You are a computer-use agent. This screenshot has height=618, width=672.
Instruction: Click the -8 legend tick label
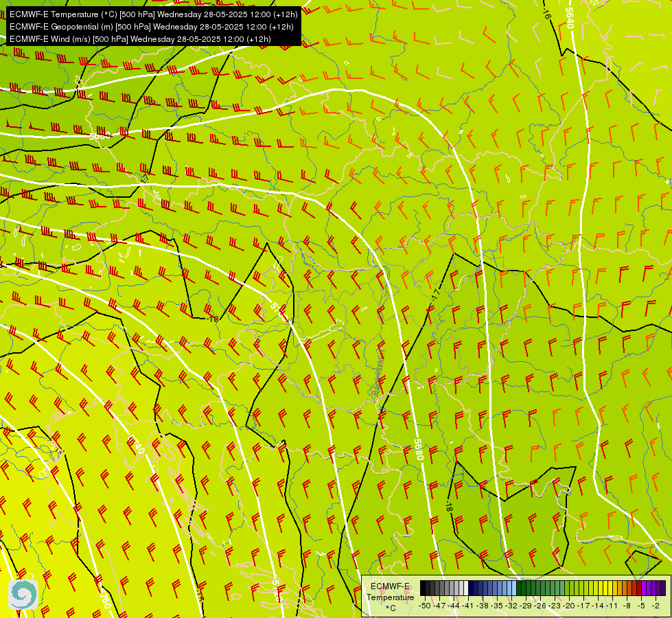(x=627, y=606)
